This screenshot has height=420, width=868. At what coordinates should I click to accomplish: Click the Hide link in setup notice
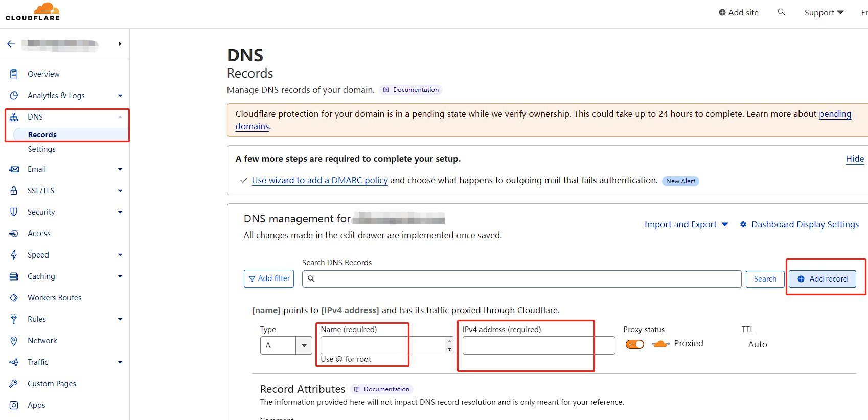855,159
